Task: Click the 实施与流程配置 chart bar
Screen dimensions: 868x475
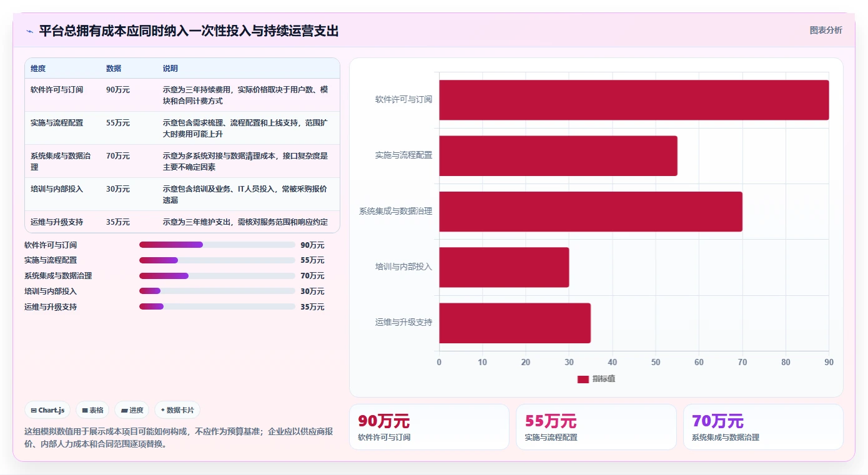Action: (558, 155)
